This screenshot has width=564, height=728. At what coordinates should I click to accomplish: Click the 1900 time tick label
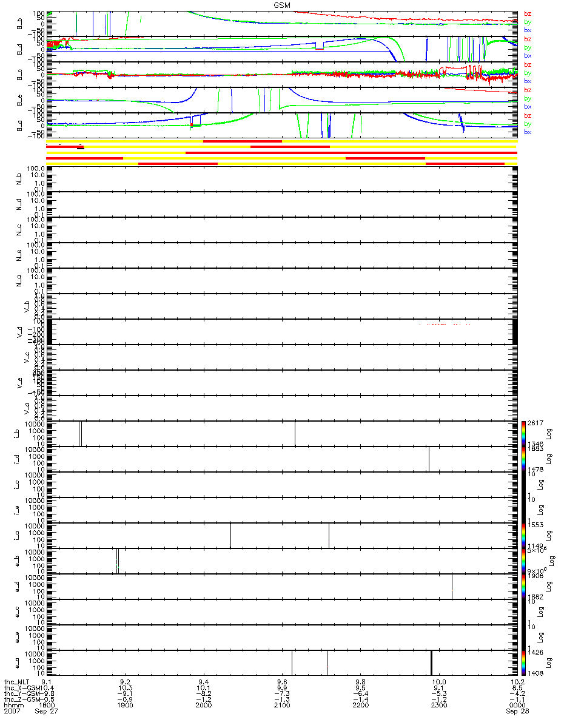(125, 706)
